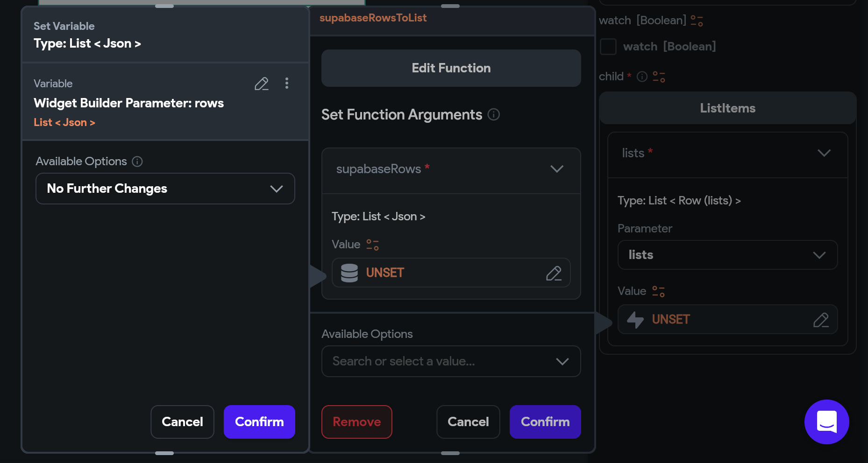Image resolution: width=868 pixels, height=463 pixels.
Task: Edit the Widget Builder Parameter rows variable
Action: 262,84
